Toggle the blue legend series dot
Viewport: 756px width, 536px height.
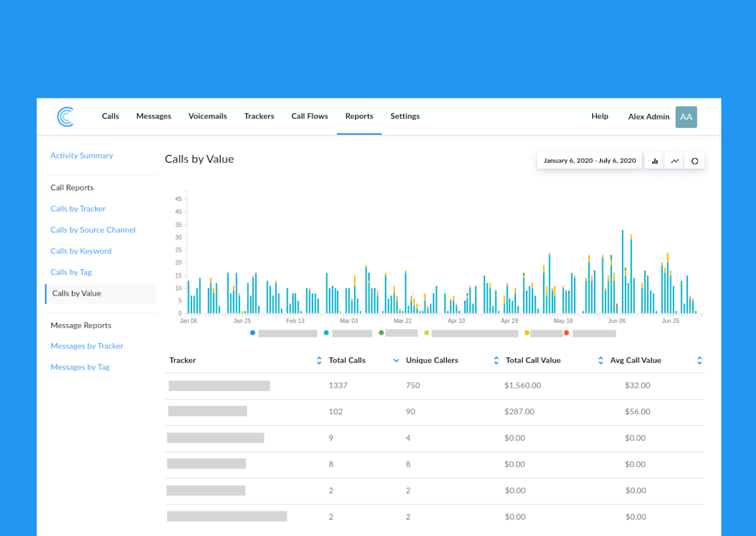tap(253, 332)
